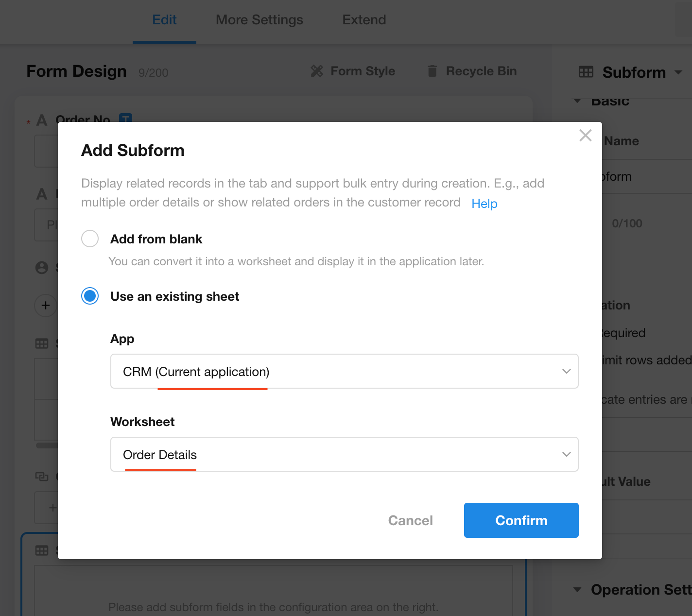Image resolution: width=692 pixels, height=616 pixels.
Task: Select the Add from blank radio button
Action: pyautogui.click(x=90, y=239)
